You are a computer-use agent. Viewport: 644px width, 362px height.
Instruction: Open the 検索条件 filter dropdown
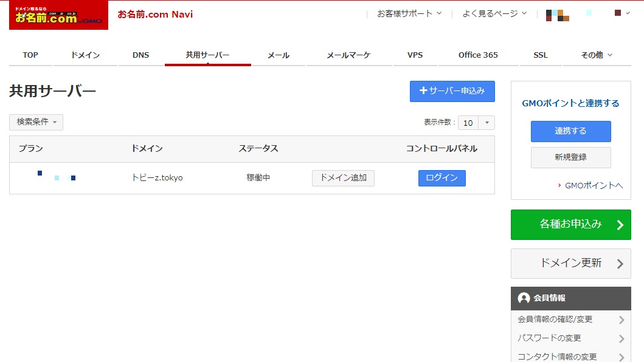(36, 122)
